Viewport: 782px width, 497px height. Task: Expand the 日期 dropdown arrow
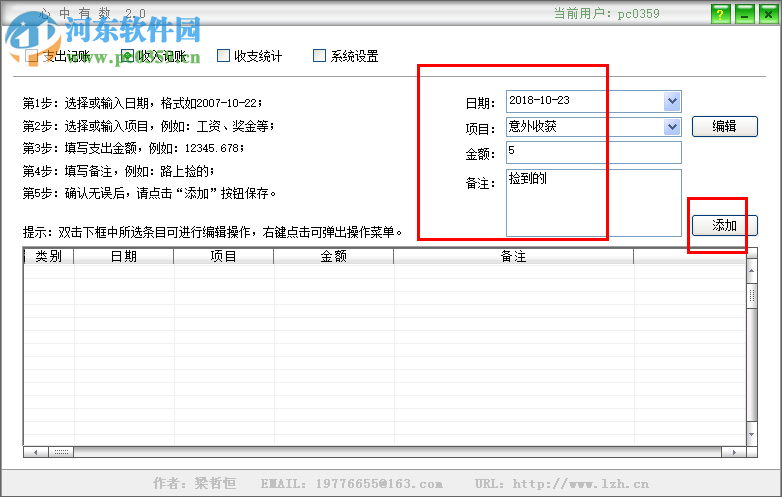672,101
